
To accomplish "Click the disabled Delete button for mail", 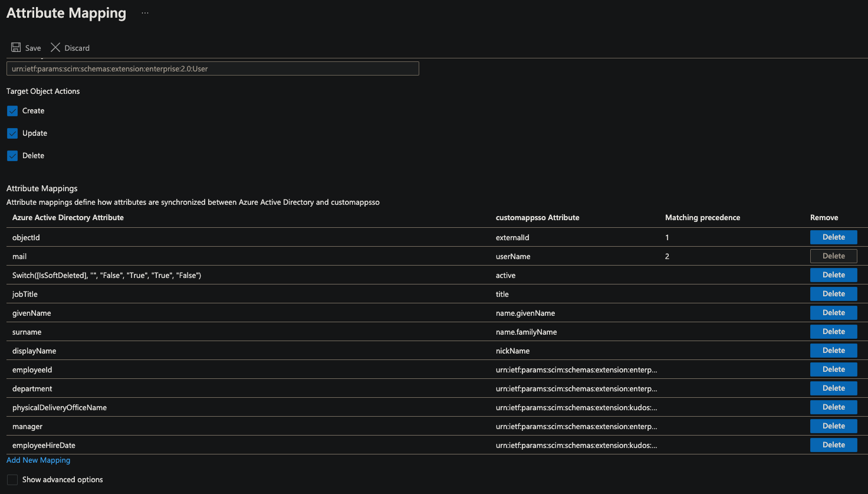I will pos(833,256).
